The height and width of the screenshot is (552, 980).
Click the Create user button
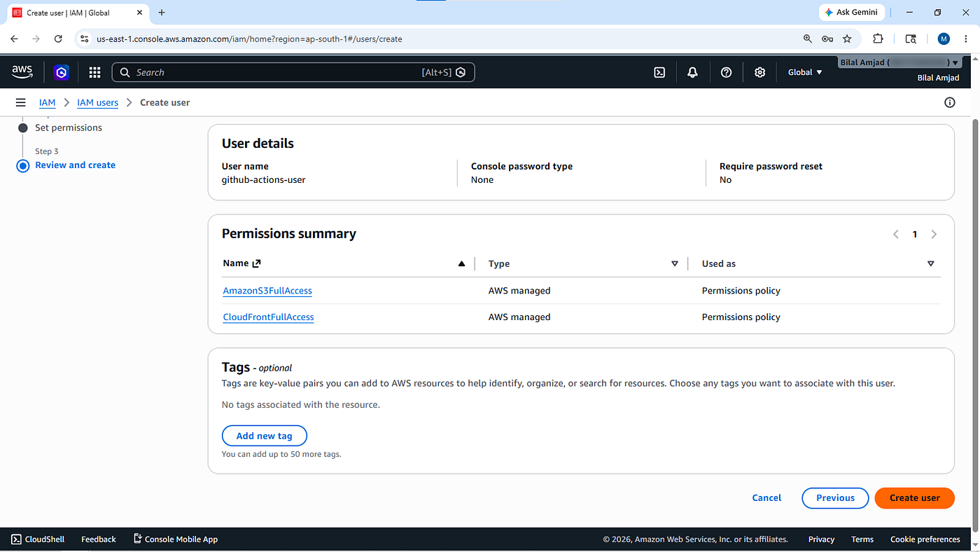tap(915, 498)
